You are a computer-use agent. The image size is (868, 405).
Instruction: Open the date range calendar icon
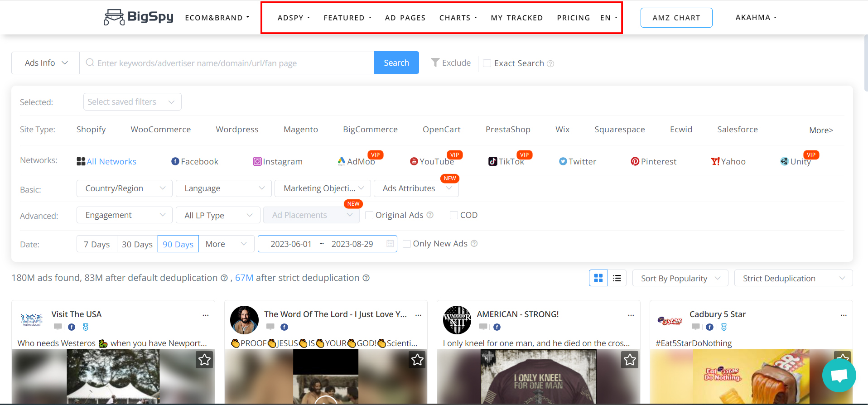click(390, 244)
